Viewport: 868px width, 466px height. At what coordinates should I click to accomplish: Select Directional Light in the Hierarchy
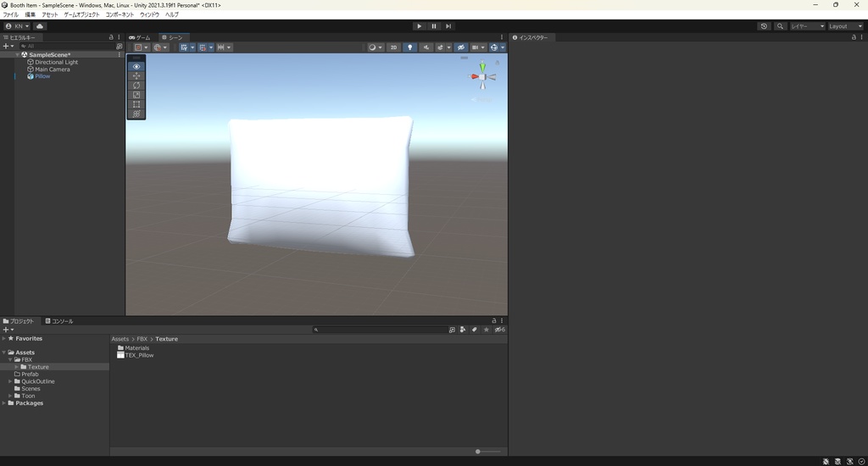(x=57, y=62)
